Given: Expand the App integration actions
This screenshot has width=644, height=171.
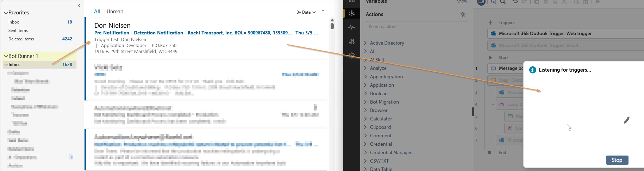Looking at the screenshot, I should (x=365, y=77).
